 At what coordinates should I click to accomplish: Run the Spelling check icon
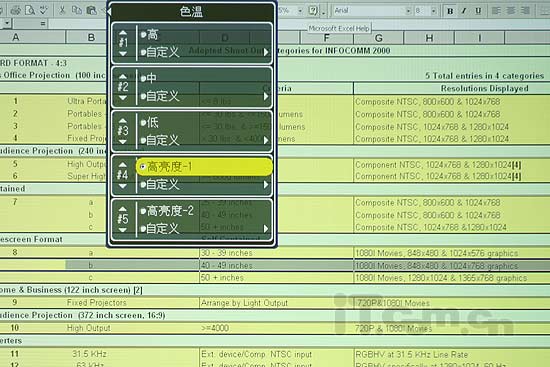click(x=43, y=10)
